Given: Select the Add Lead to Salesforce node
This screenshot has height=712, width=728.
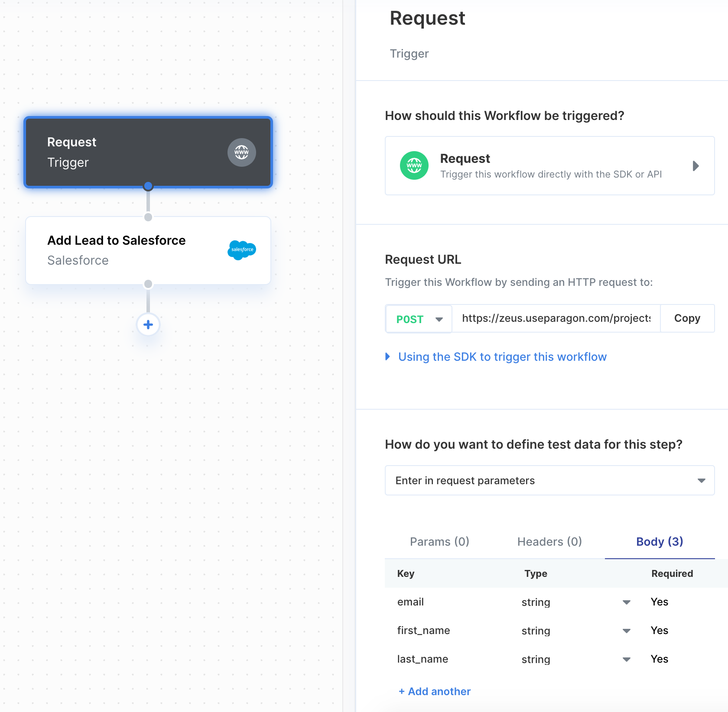Looking at the screenshot, I should [148, 250].
